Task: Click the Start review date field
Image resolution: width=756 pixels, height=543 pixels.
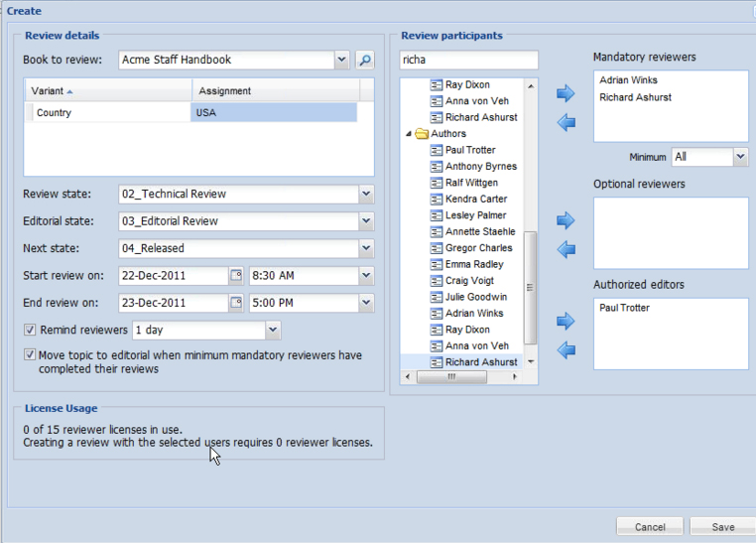Action: click(x=174, y=275)
